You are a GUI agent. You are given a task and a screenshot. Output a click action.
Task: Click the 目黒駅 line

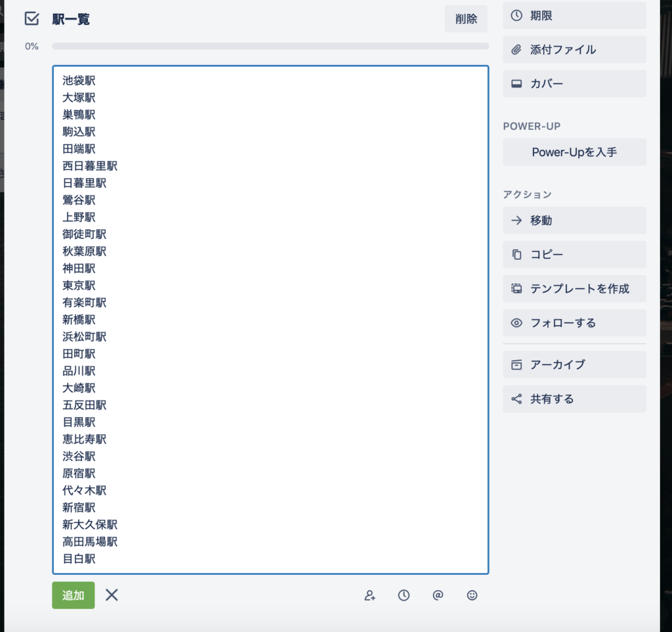(x=79, y=423)
